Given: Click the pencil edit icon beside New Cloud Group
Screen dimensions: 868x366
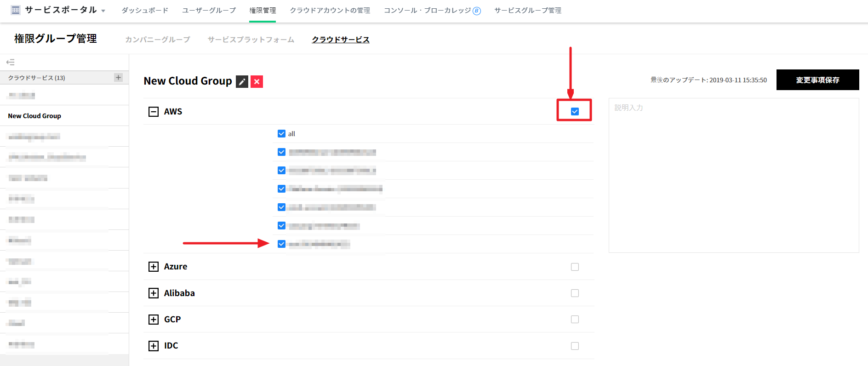Looking at the screenshot, I should tap(242, 82).
